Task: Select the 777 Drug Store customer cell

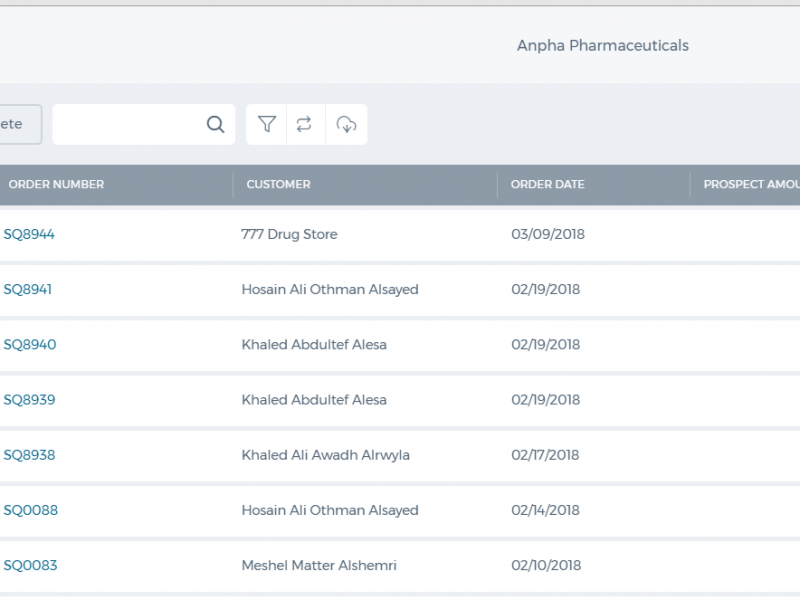Action: (289, 234)
